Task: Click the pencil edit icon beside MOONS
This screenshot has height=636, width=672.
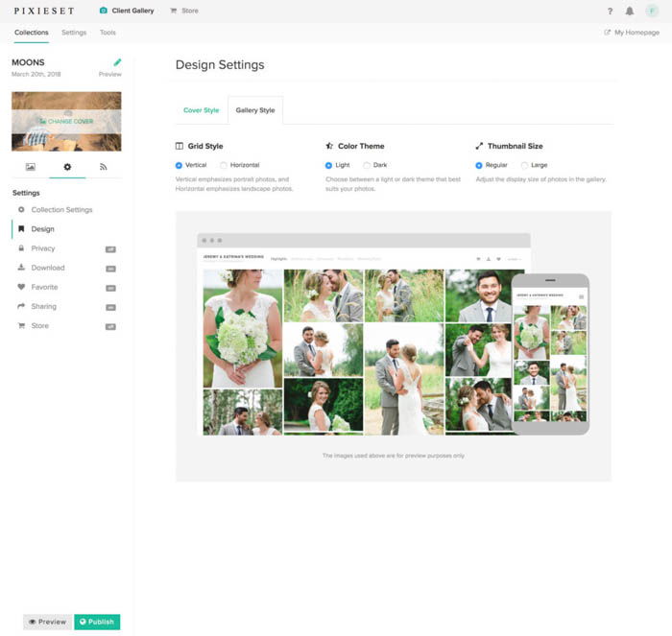Action: click(117, 62)
